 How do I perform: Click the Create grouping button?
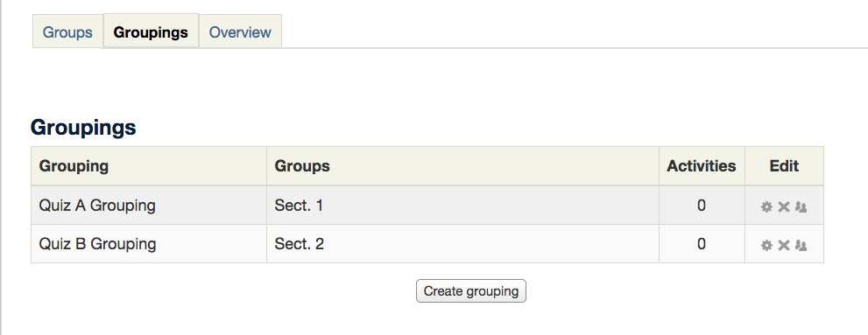pyautogui.click(x=471, y=290)
